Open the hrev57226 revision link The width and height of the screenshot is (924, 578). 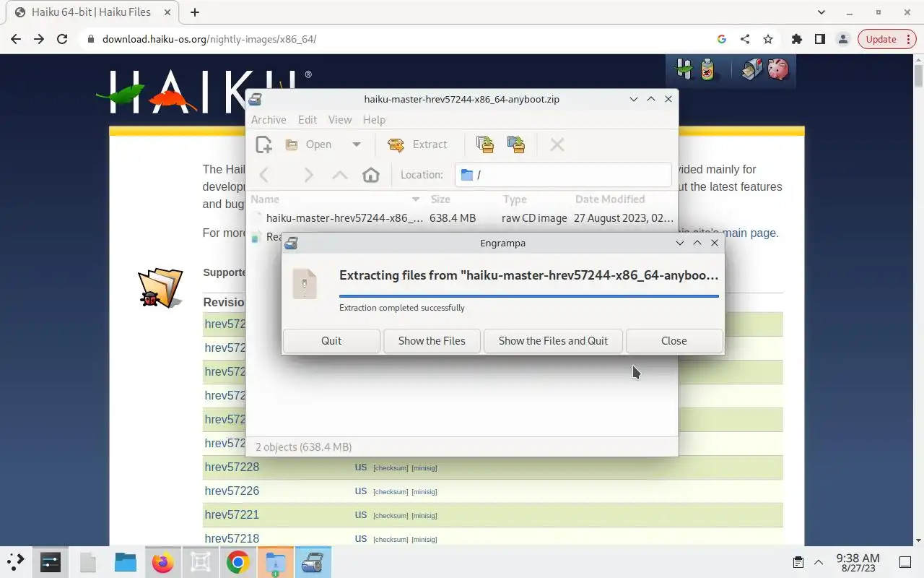(232, 491)
